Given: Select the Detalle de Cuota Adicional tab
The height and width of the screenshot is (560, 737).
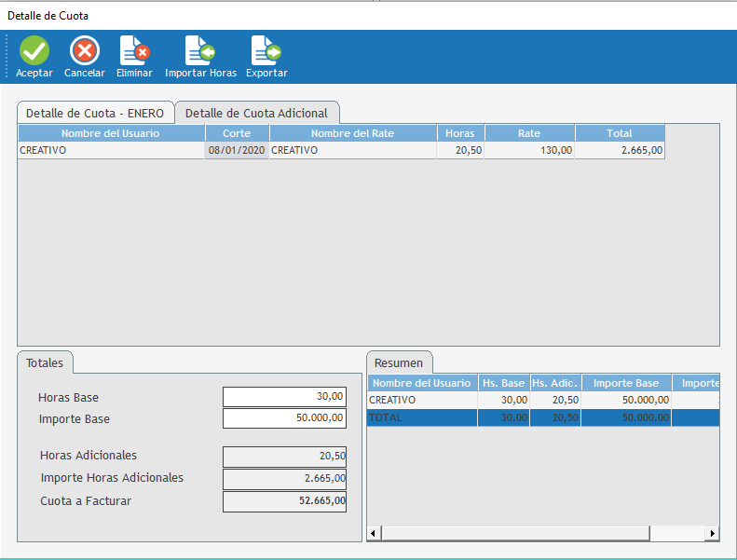Looking at the screenshot, I should [256, 113].
